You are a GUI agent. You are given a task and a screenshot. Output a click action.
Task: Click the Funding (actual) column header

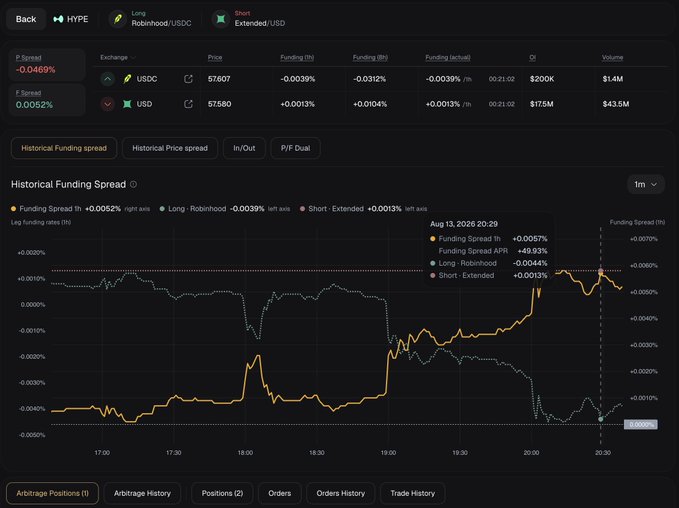pos(448,58)
